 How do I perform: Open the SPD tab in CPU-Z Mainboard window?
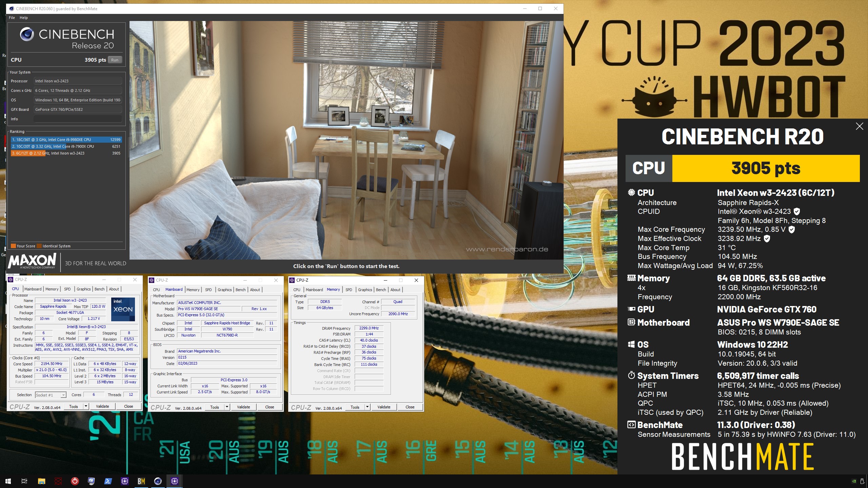coord(208,290)
